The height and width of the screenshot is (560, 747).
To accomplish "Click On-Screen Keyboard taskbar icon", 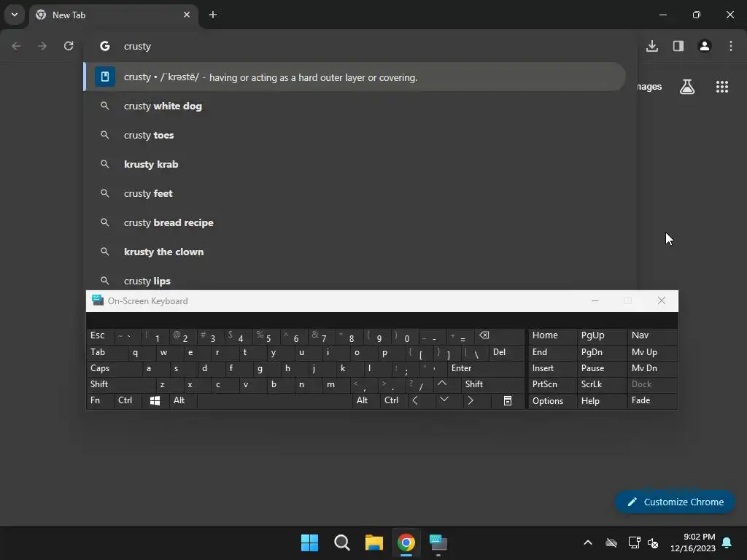I will (x=438, y=542).
